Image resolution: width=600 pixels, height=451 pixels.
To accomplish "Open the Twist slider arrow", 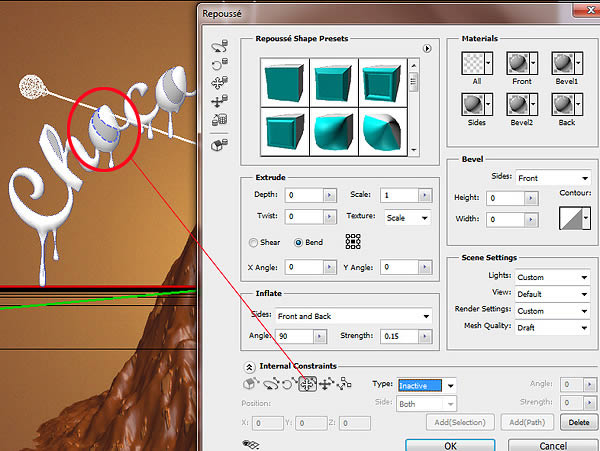I will click(329, 217).
